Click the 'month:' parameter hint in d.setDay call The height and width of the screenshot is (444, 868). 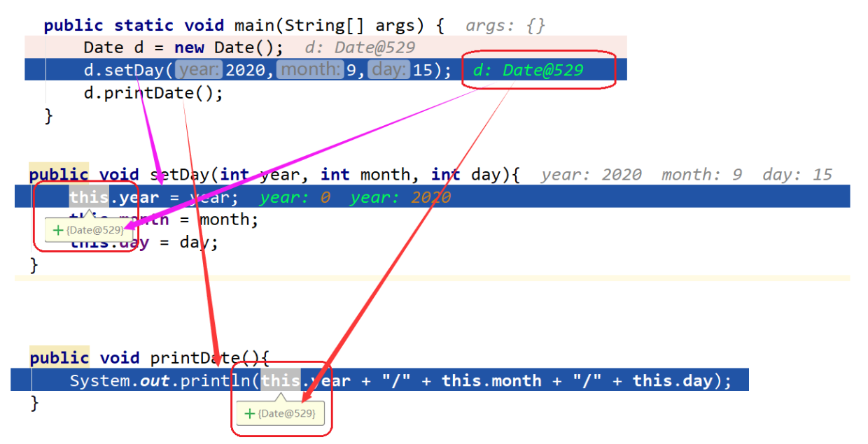(310, 70)
